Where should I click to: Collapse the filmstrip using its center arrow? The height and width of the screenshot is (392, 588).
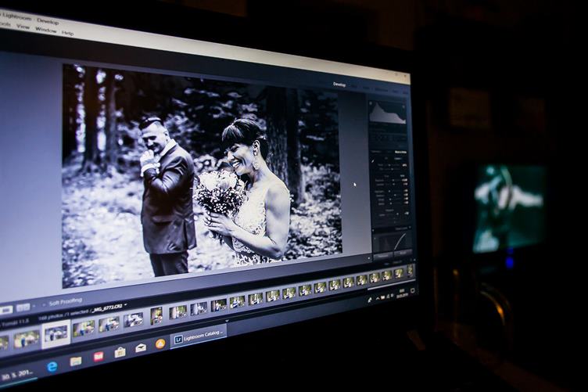[x=227, y=321]
